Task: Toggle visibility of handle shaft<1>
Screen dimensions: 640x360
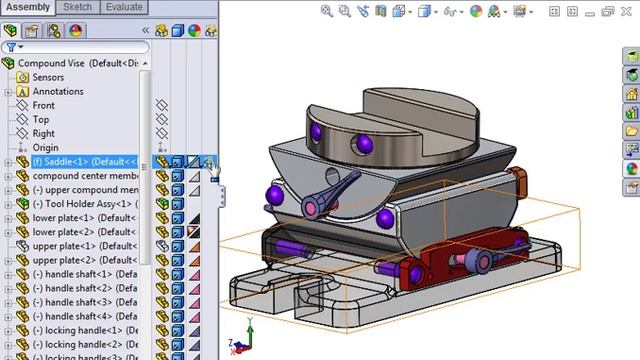Action: (162, 274)
